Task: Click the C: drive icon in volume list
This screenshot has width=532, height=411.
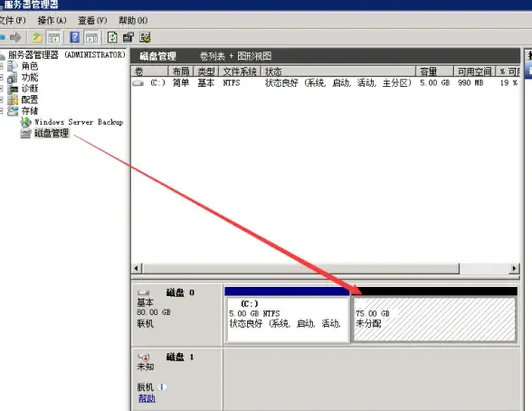Action: point(138,83)
